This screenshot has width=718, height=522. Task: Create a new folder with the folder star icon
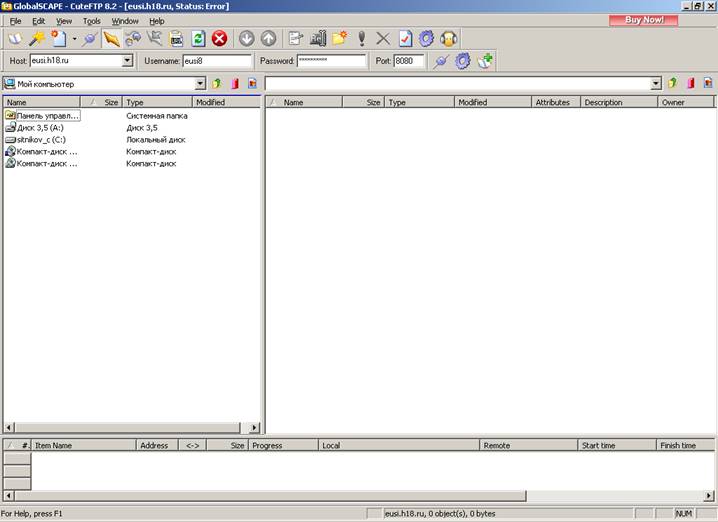(340, 39)
